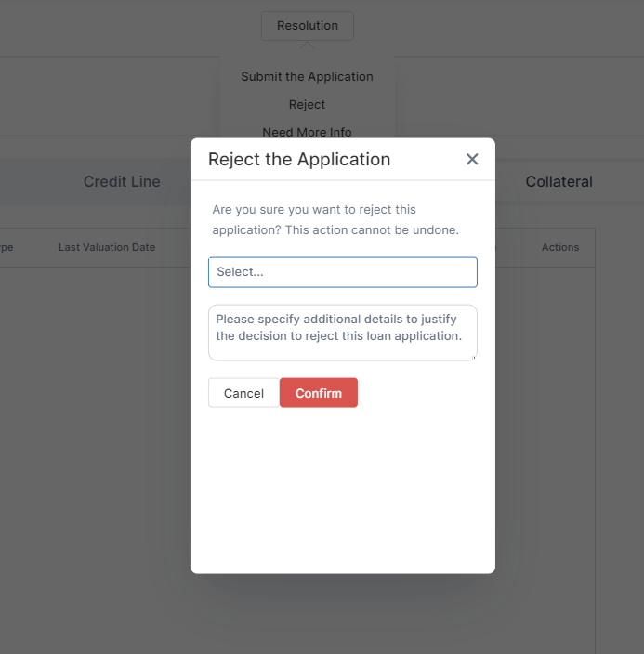Click the Actions column header
Screen dimensions: 644x654
coord(560,248)
